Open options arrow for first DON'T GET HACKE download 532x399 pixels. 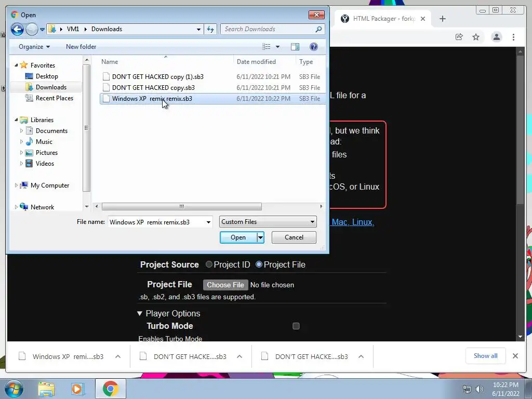(240, 356)
